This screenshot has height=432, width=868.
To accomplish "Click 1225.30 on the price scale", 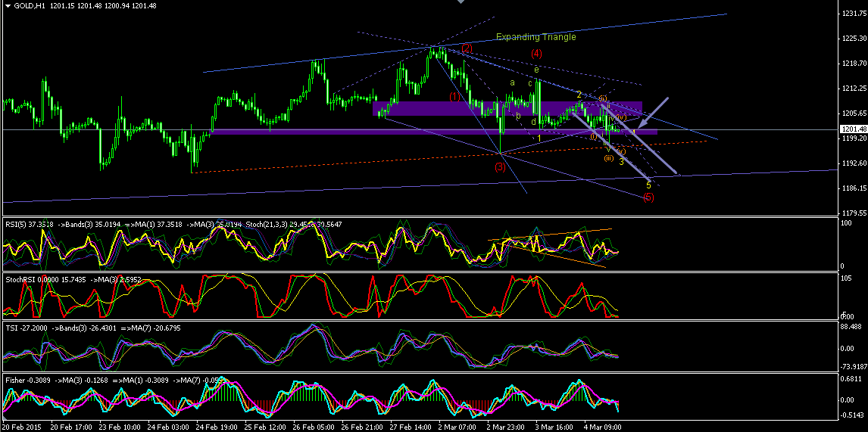I will [x=853, y=38].
